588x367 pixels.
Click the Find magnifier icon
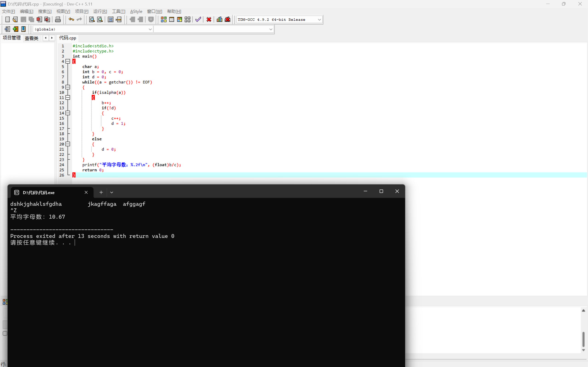coord(92,20)
